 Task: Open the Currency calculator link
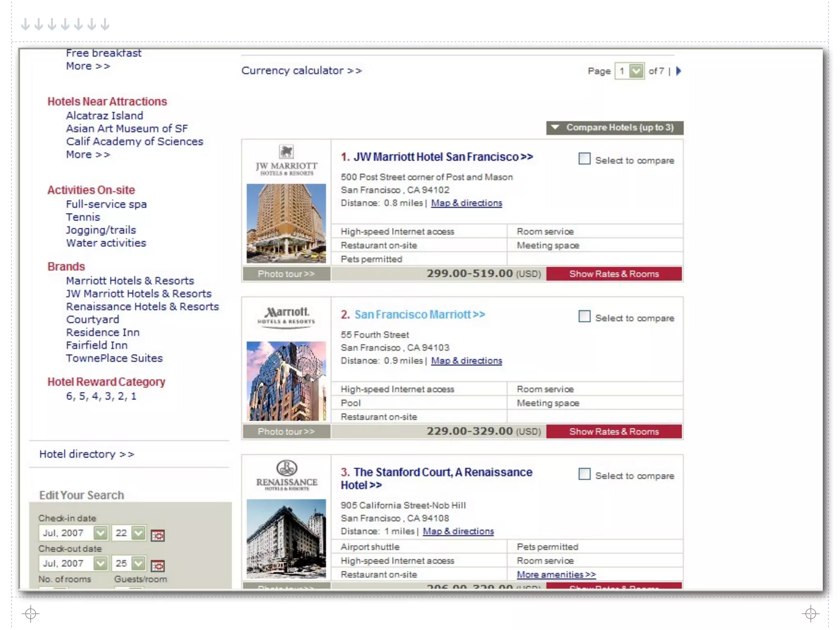[301, 71]
